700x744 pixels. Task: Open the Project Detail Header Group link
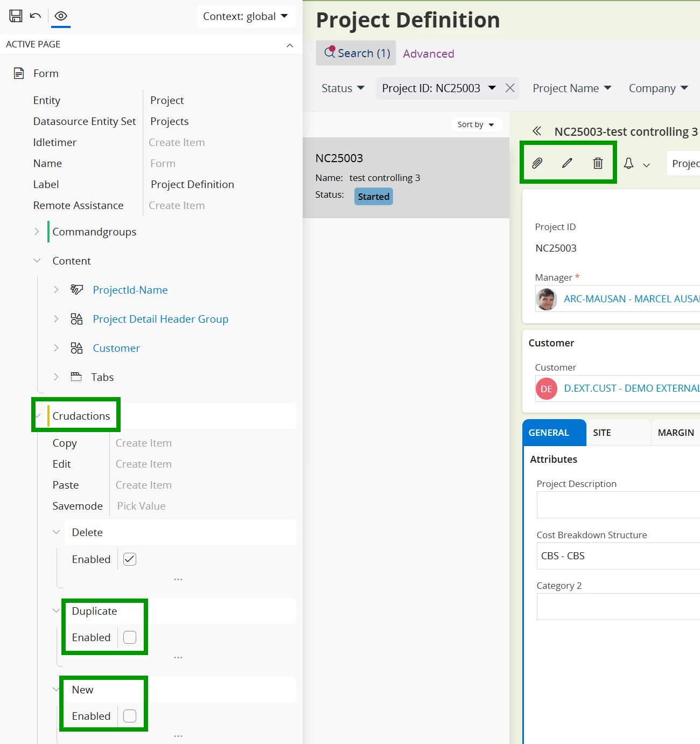click(x=160, y=319)
